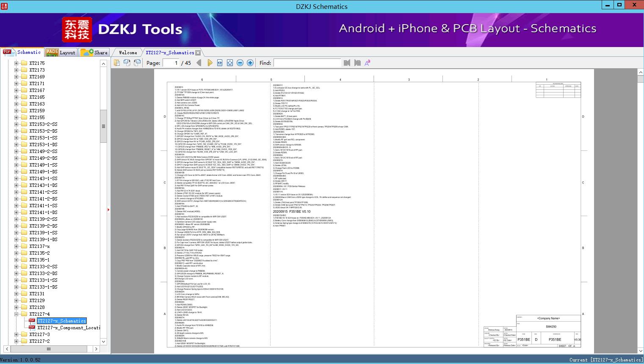
Task: Go to the previous page arrow
Action: click(199, 63)
